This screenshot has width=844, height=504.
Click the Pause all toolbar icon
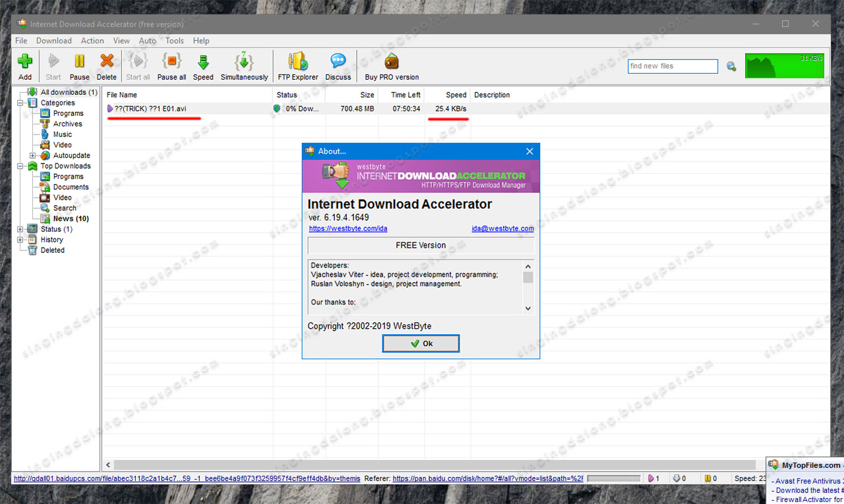click(171, 62)
